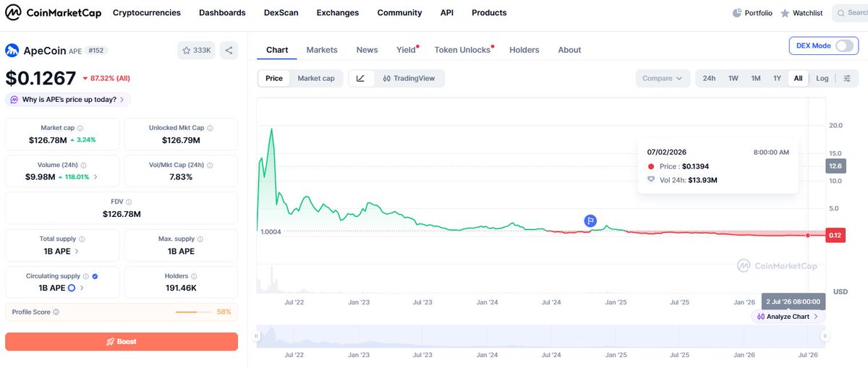The width and height of the screenshot is (868, 368).
Task: Open the Compare dropdown
Action: click(x=663, y=78)
